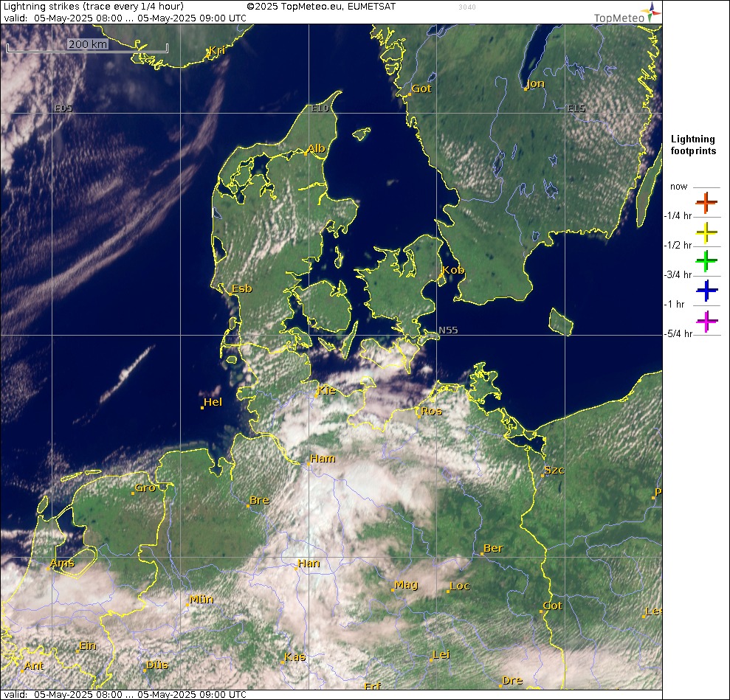This screenshot has width=730, height=700.
Task: Click the red 'now' lightning cross
Action: (x=706, y=202)
